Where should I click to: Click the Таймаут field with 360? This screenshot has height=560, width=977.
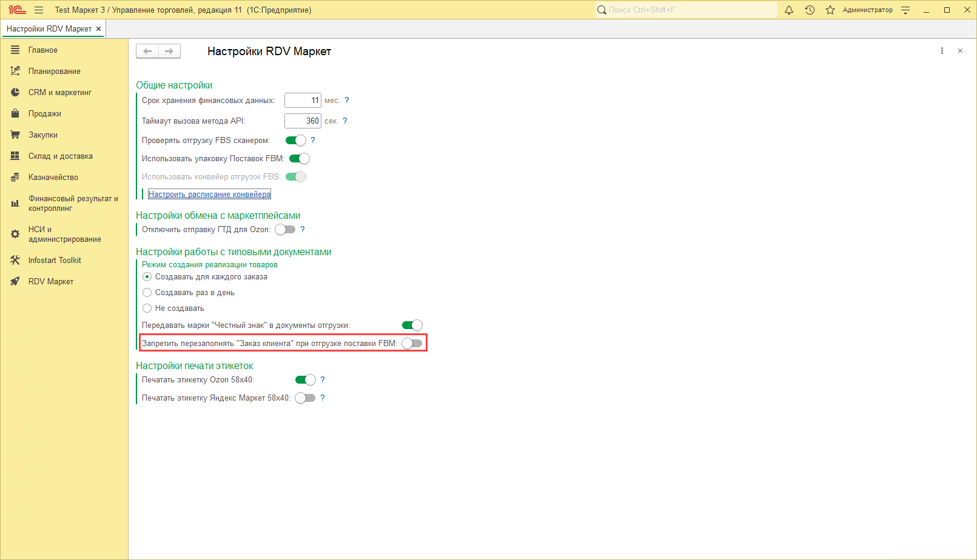tap(303, 121)
